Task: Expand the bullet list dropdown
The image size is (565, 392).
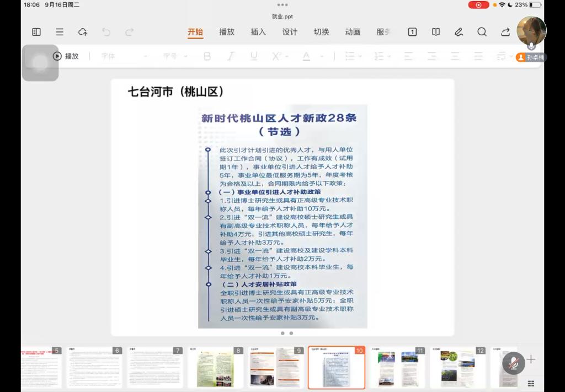Action: pos(353,56)
